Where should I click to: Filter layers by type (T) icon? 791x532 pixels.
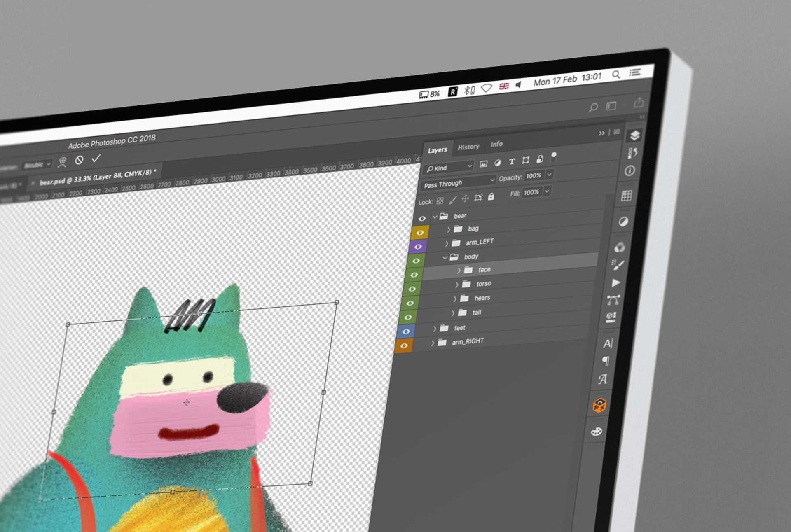tap(512, 161)
